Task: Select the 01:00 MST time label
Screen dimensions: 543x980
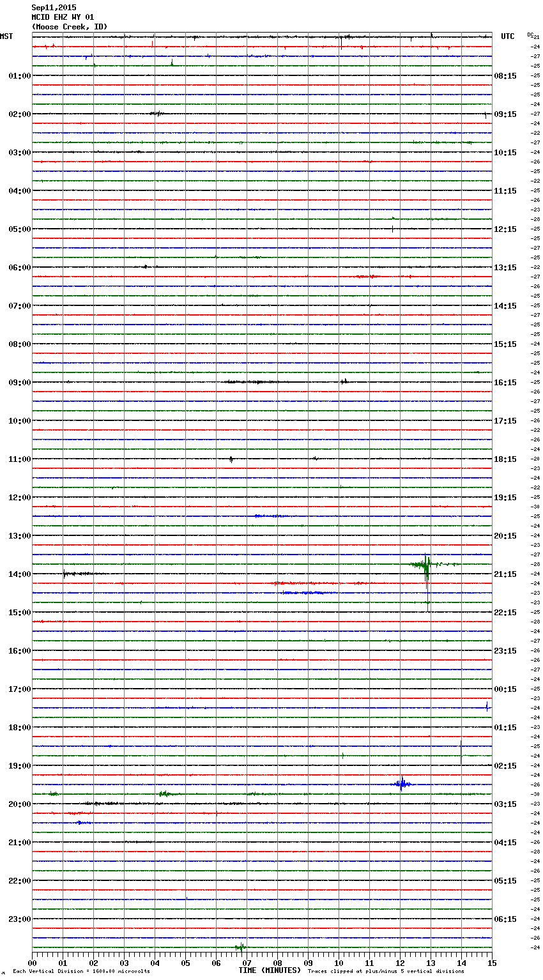Action: pos(20,76)
